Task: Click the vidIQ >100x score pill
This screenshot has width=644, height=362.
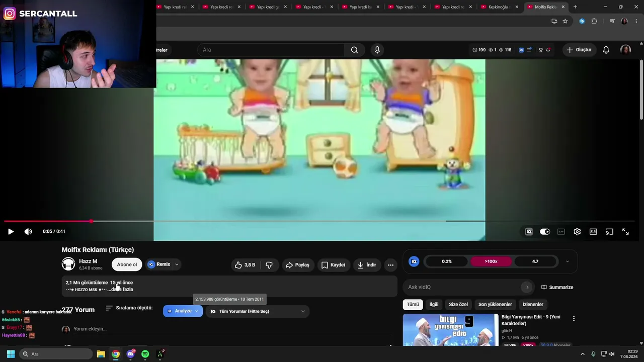Action: click(491, 261)
